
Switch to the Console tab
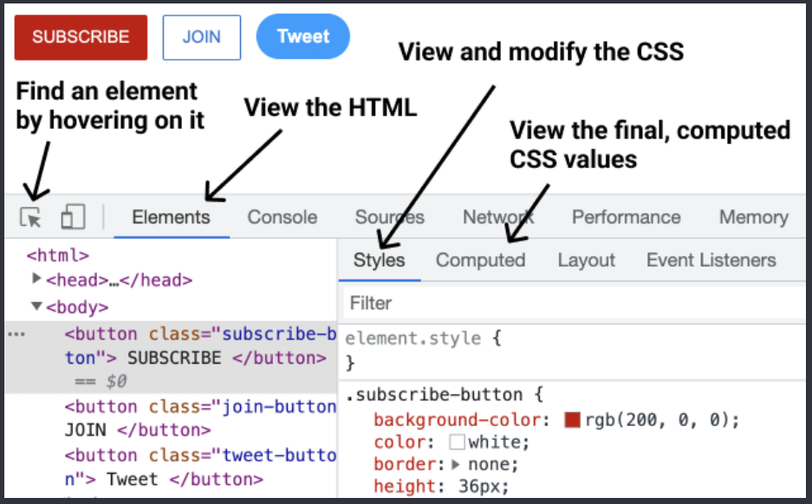pyautogui.click(x=283, y=216)
